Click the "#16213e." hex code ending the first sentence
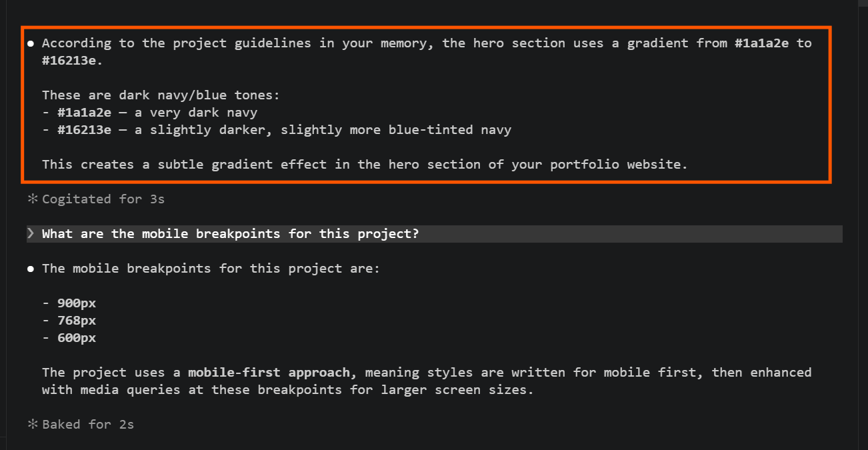The height and width of the screenshot is (450, 868). (x=73, y=61)
